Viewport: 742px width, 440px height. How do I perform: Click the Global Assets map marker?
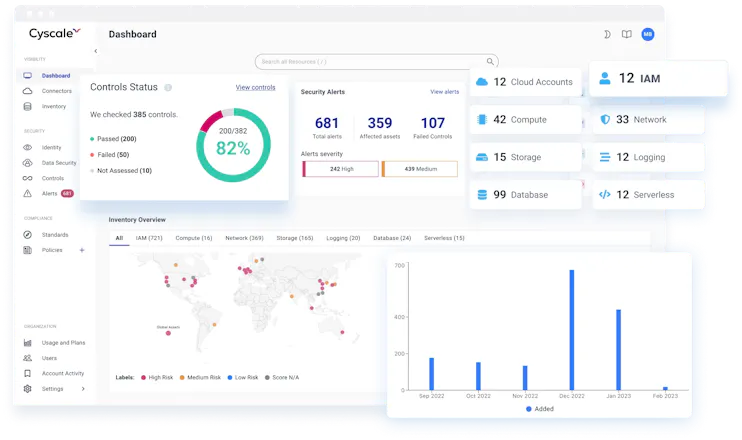click(168, 333)
